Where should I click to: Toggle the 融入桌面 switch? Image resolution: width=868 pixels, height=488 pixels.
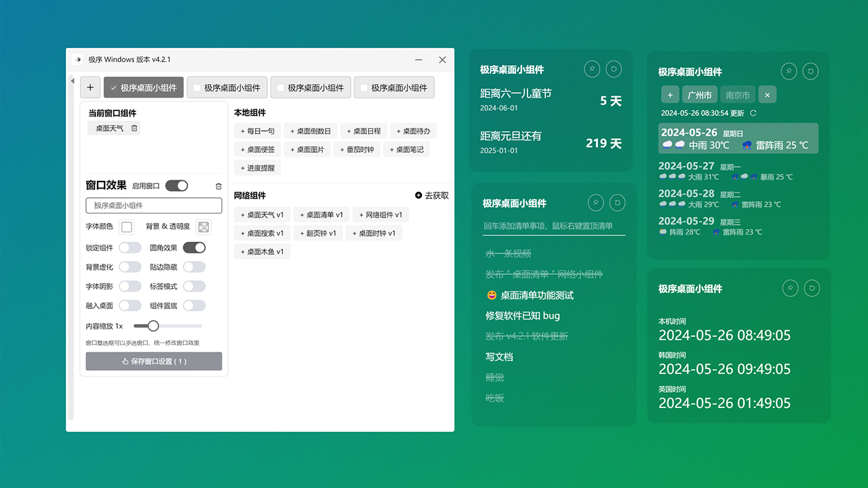(x=130, y=306)
